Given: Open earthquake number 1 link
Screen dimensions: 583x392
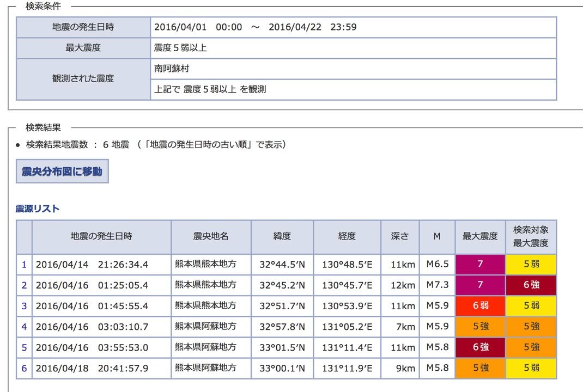Looking at the screenshot, I should [x=24, y=265].
